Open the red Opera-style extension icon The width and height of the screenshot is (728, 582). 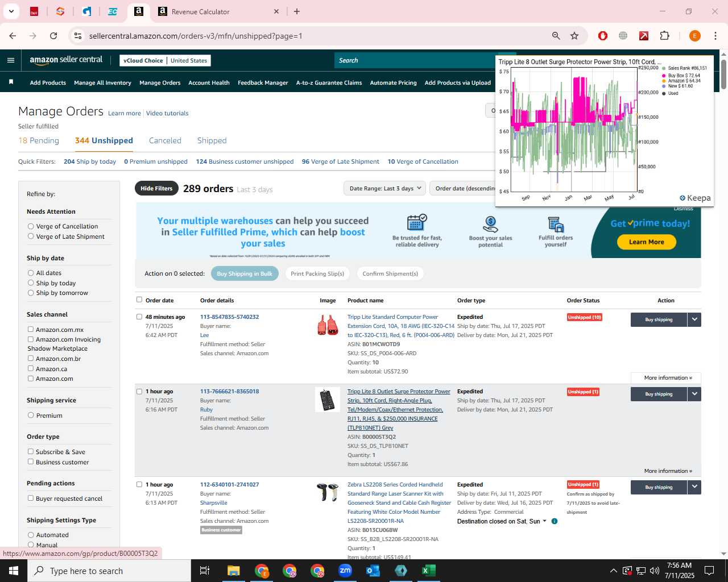coord(603,36)
